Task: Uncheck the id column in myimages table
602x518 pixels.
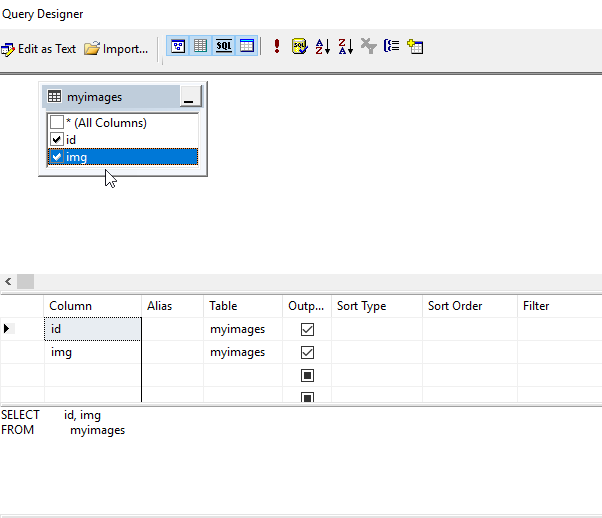Action: [57, 140]
